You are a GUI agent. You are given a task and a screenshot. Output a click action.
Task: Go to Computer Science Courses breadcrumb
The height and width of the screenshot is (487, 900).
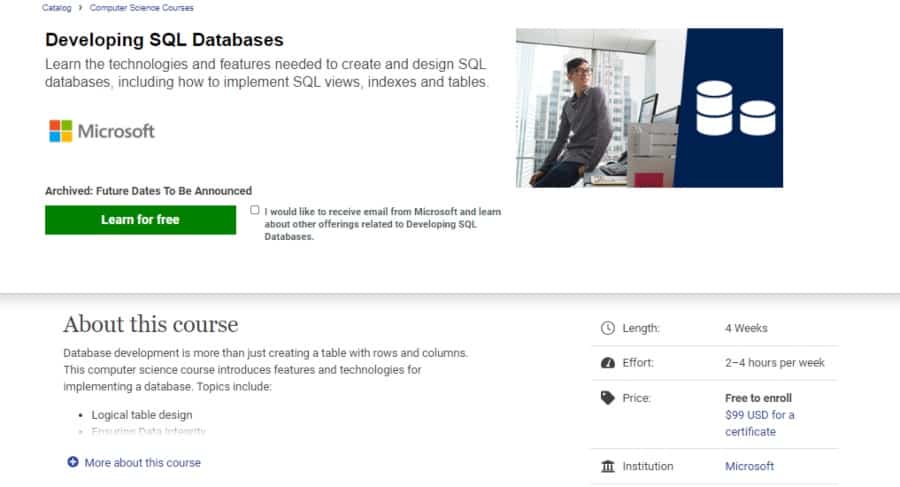click(141, 8)
